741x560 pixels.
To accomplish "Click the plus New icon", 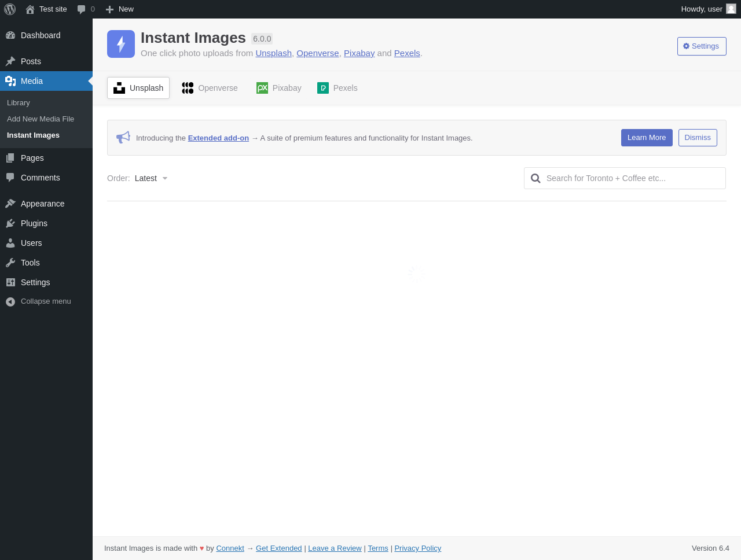I will pos(109,9).
